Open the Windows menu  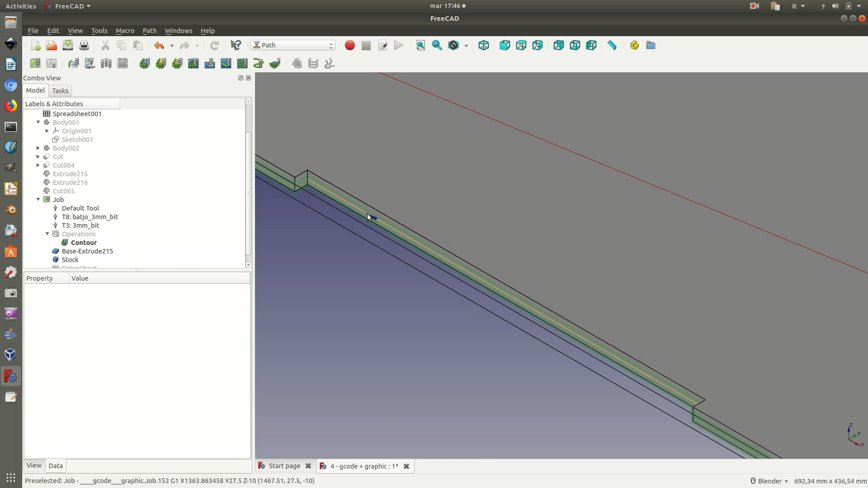(x=179, y=31)
